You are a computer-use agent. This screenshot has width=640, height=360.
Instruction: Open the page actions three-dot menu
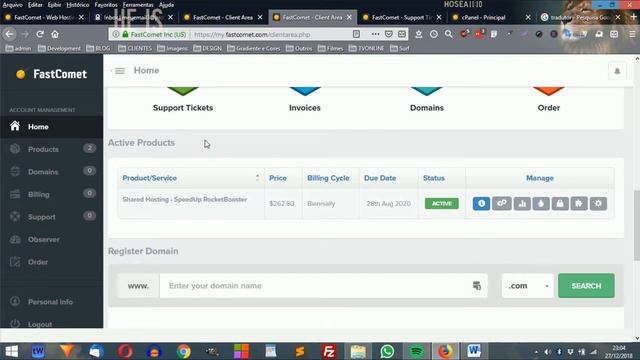click(375, 34)
